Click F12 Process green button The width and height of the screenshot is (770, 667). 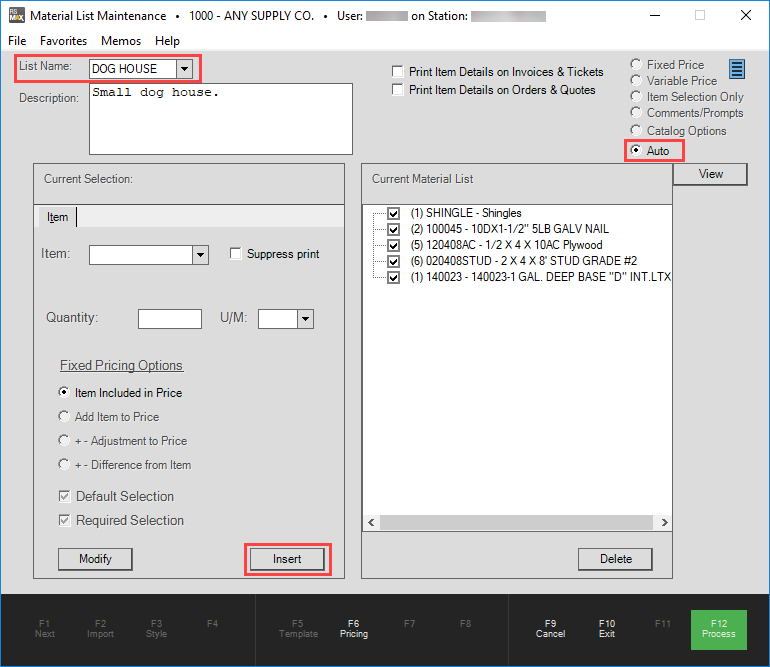(718, 629)
